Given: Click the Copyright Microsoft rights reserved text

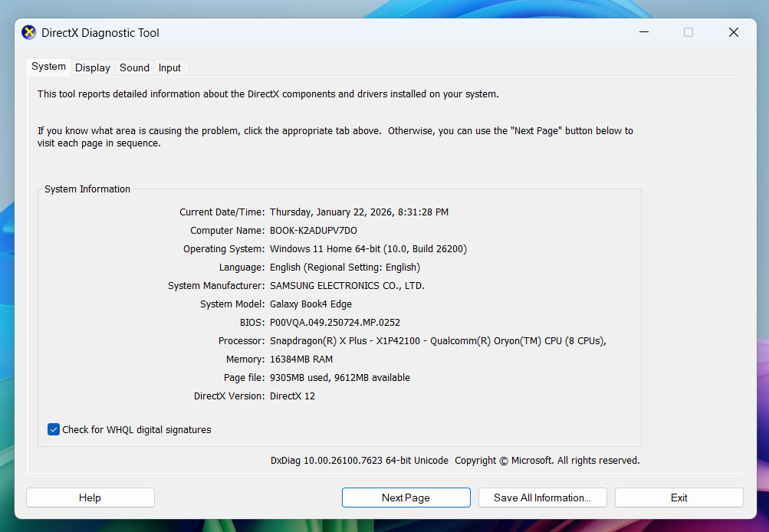Looking at the screenshot, I should (547, 461).
